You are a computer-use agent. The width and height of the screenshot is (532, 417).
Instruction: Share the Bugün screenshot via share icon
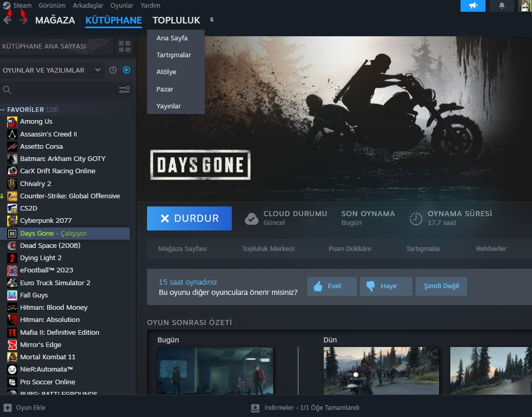coord(266,354)
